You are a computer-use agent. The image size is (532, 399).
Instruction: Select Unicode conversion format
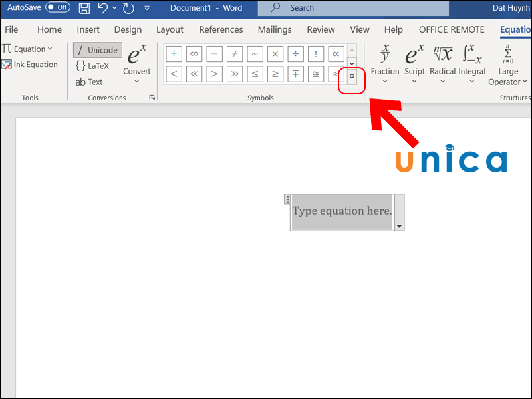(97, 50)
